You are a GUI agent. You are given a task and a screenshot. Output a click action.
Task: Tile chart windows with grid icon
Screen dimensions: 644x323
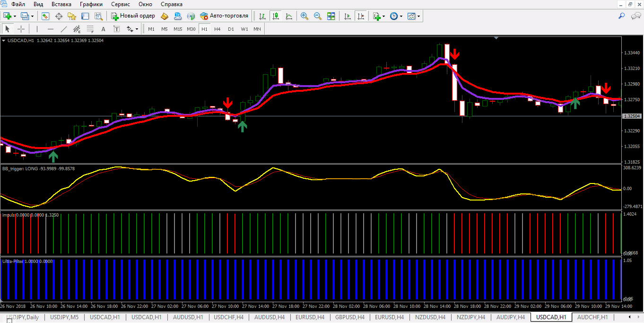tap(331, 16)
